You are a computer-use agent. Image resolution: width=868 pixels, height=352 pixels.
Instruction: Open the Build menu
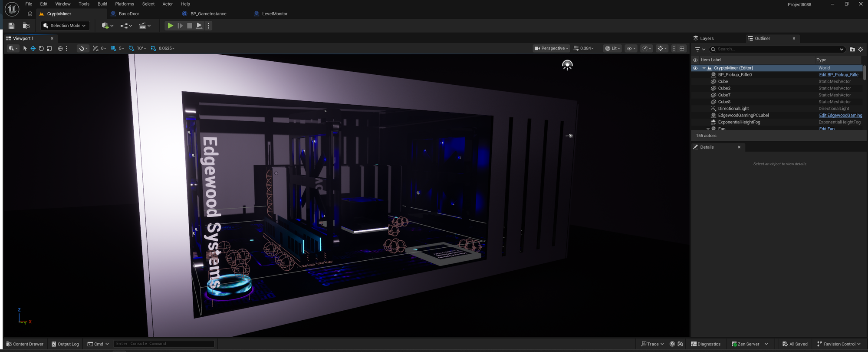pos(102,4)
